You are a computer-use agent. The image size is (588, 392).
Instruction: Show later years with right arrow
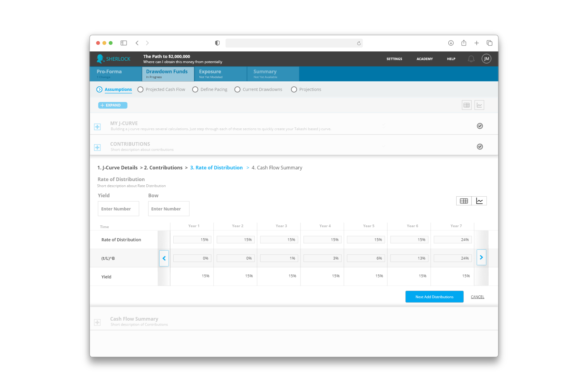click(x=481, y=257)
